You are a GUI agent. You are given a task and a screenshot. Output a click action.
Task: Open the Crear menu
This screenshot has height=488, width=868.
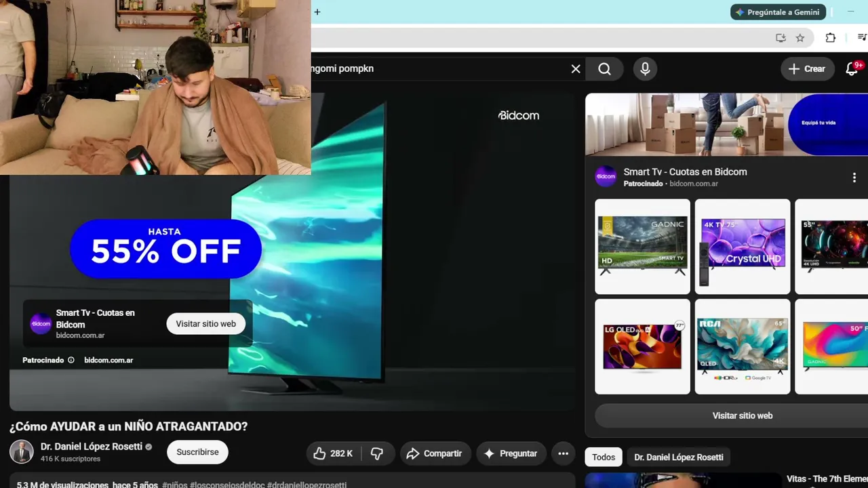[x=807, y=68]
